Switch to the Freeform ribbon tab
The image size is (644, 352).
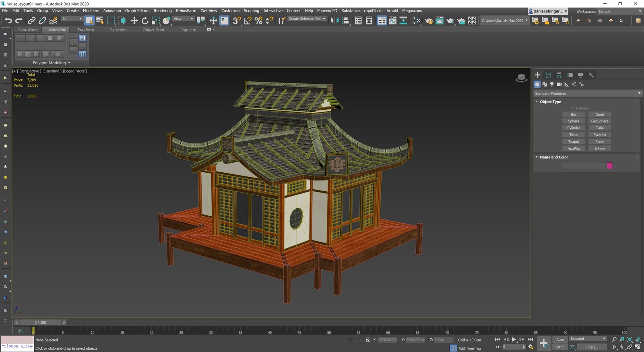click(86, 30)
